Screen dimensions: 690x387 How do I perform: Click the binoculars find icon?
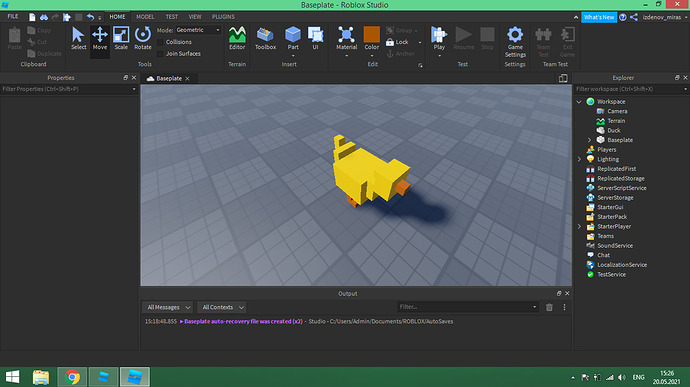[44, 17]
